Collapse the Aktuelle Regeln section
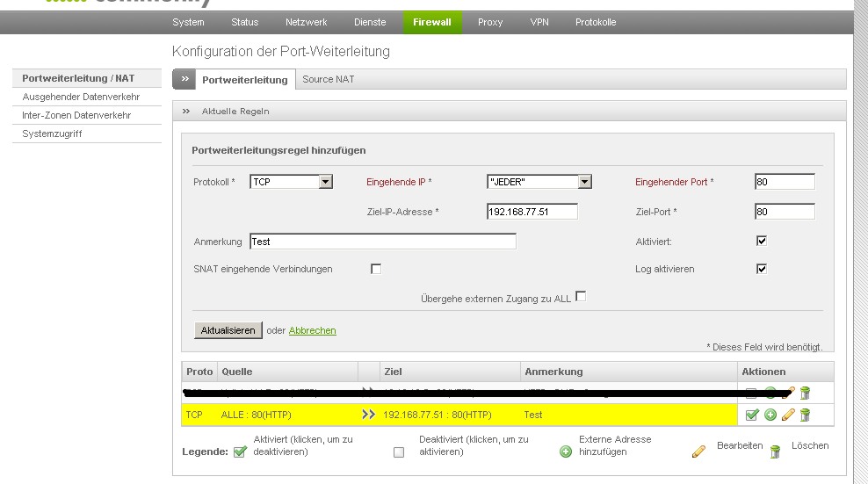 click(186, 112)
